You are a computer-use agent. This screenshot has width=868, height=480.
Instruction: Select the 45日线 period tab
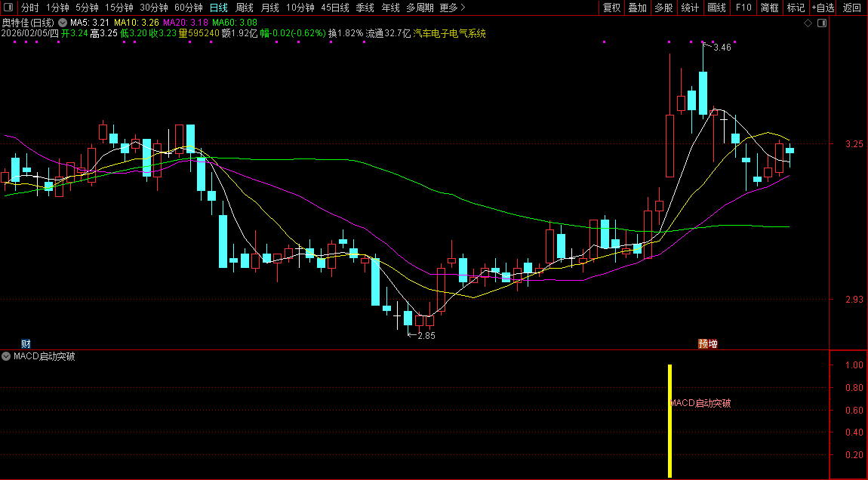point(335,8)
